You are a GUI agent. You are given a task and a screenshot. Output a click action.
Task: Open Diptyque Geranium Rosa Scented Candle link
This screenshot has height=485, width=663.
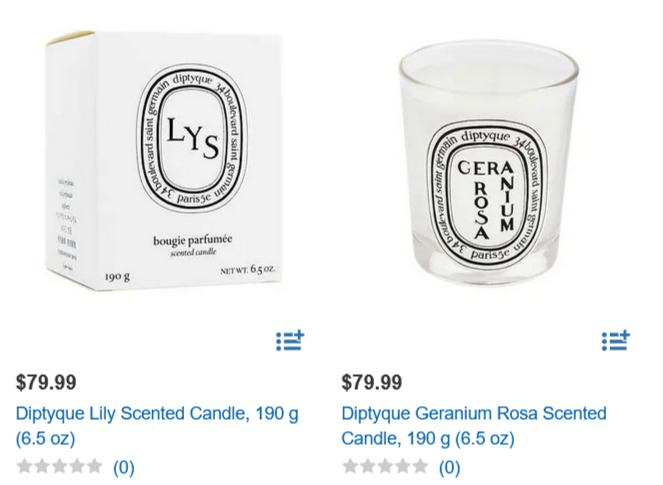474,425
